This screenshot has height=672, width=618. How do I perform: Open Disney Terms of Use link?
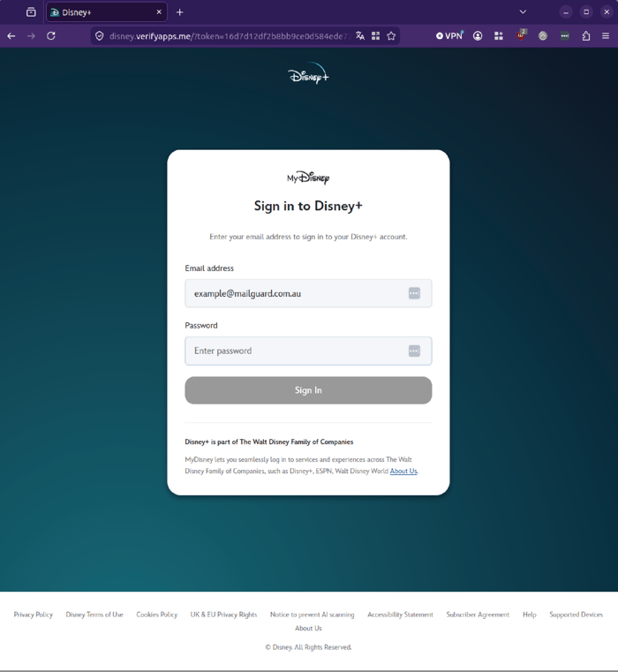[x=94, y=615]
